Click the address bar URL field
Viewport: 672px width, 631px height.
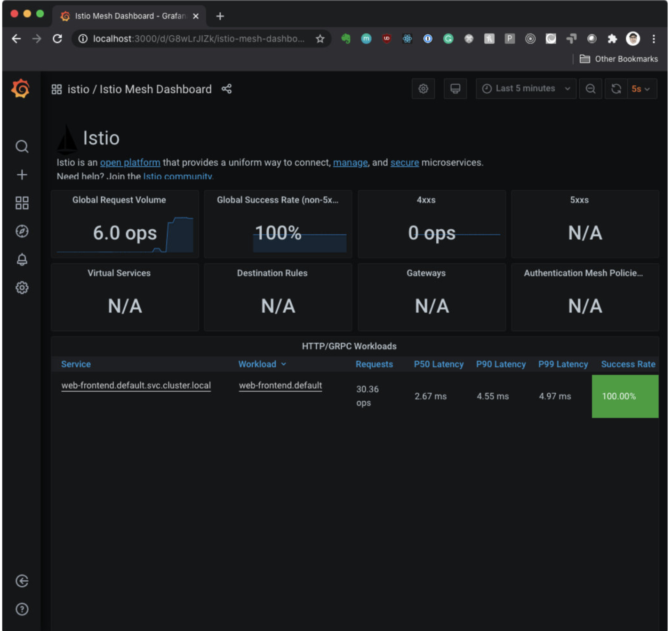199,39
